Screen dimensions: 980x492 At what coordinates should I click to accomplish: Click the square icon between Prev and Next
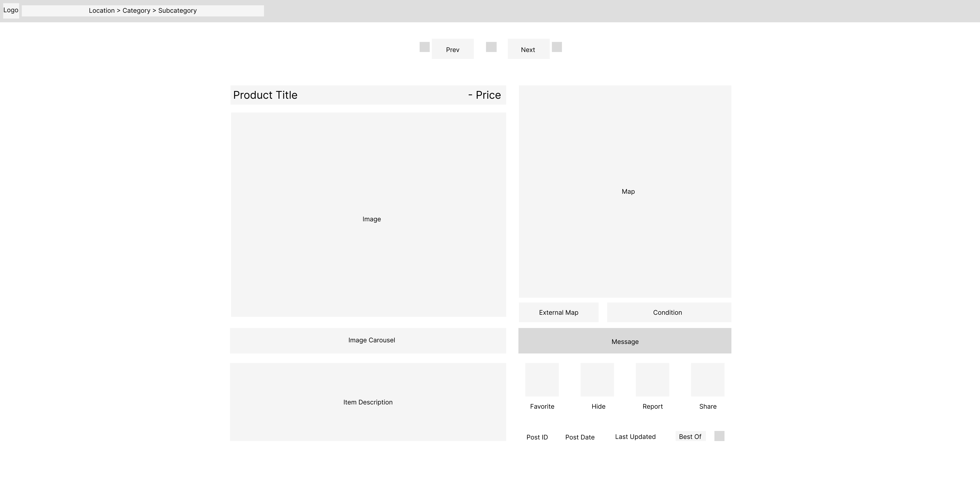[x=491, y=47]
